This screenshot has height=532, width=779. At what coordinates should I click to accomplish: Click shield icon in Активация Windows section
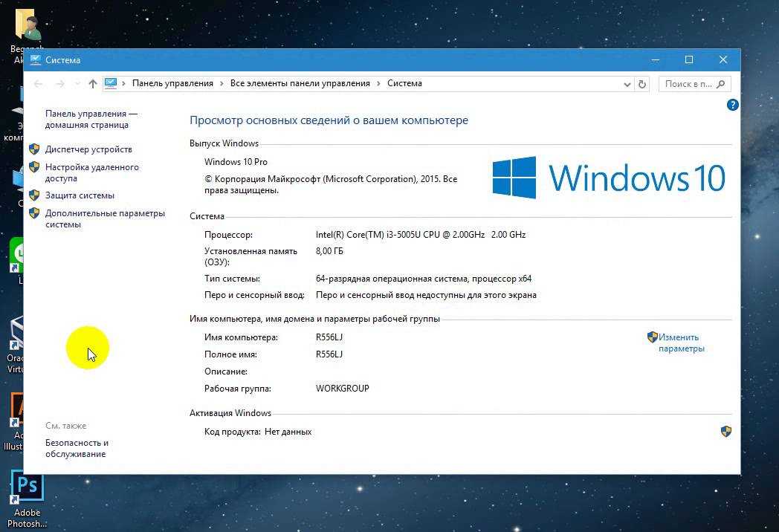(x=725, y=431)
